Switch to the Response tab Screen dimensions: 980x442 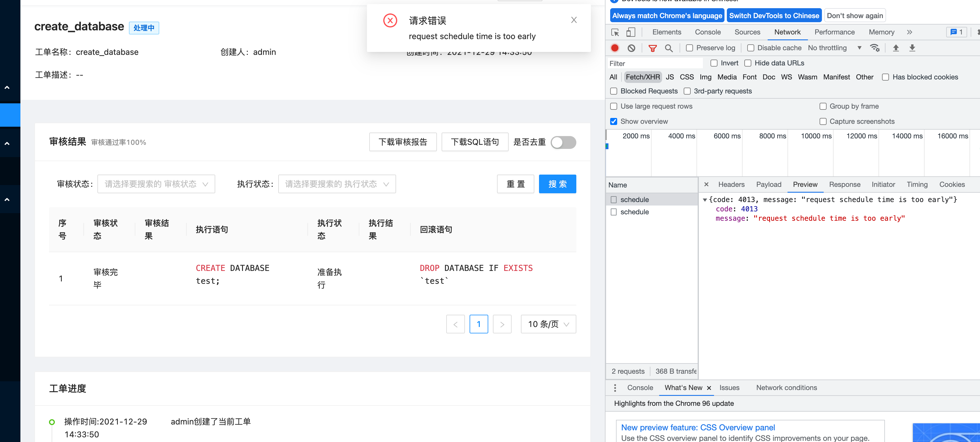(845, 184)
